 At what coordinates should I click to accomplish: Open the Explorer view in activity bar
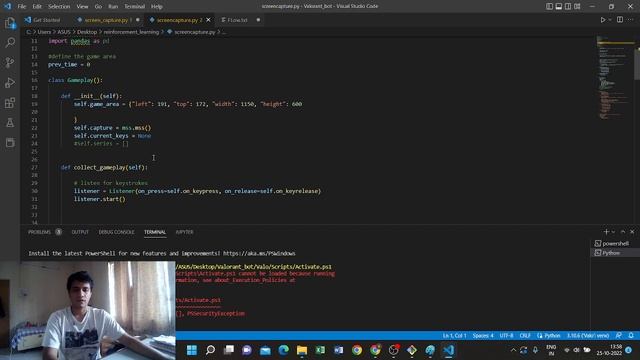(x=10, y=23)
